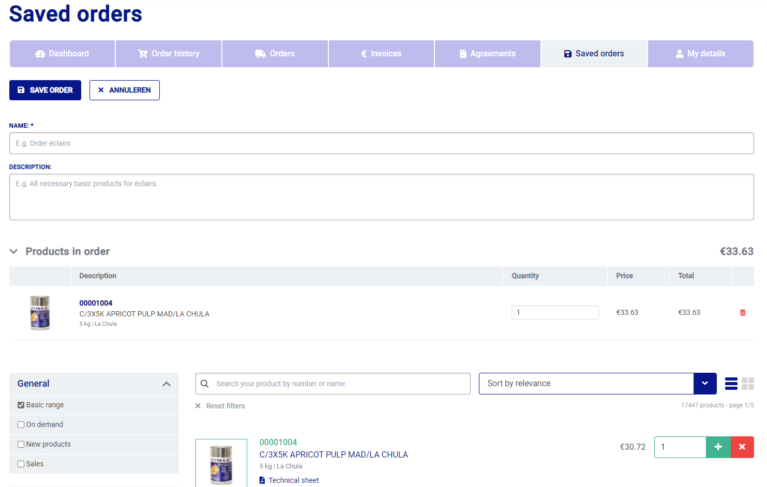Click the Quantity column header

525,276
